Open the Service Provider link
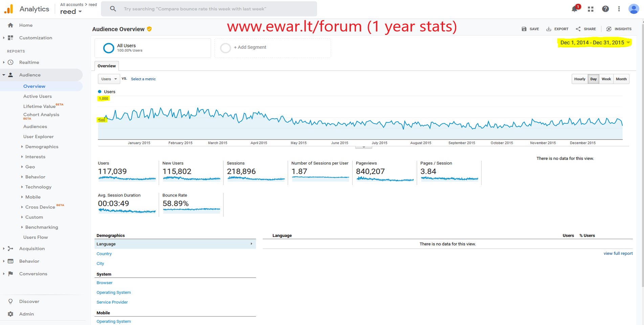The width and height of the screenshot is (644, 325). (x=112, y=302)
